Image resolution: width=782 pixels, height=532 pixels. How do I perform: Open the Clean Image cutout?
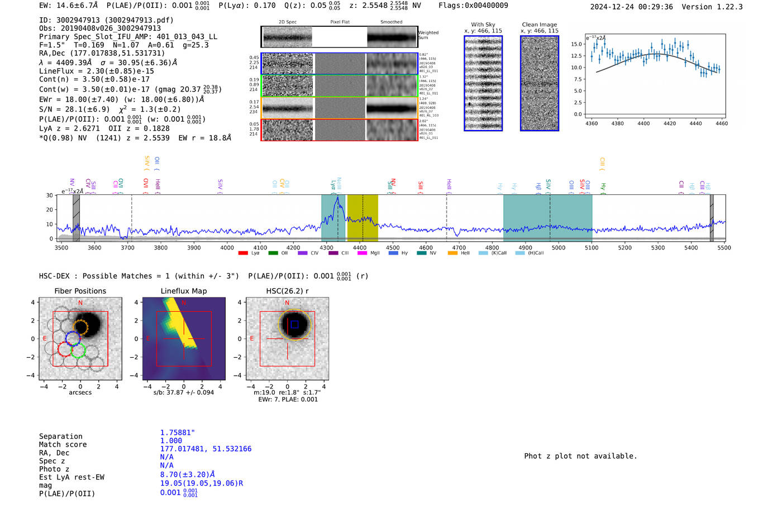[x=540, y=83]
